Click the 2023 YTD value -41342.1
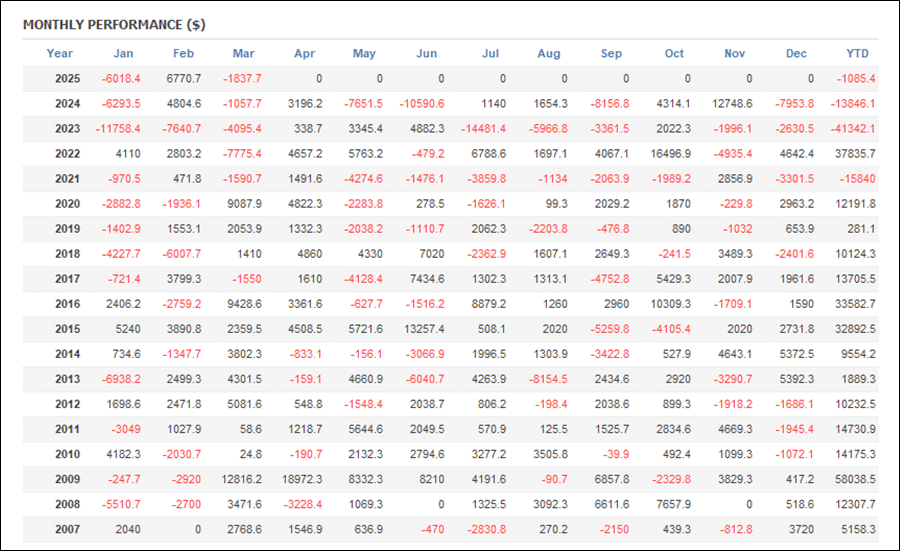 [x=853, y=129]
